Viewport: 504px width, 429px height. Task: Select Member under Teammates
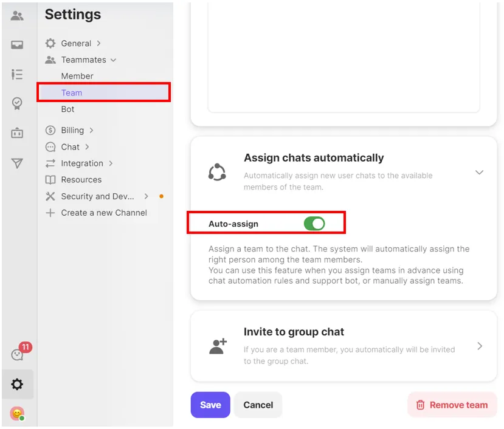tap(77, 76)
